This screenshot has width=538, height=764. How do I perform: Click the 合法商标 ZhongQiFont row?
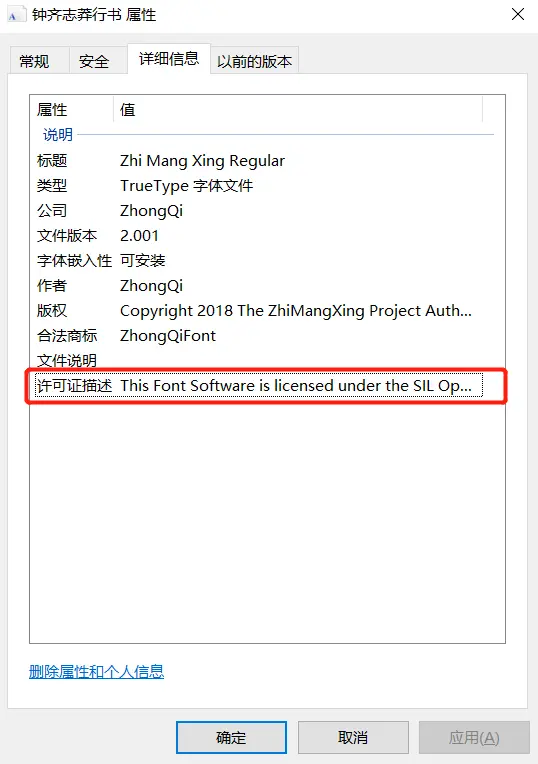click(259, 336)
